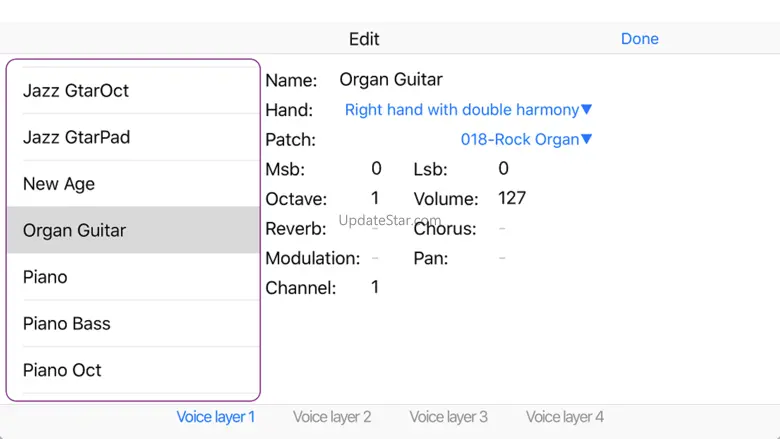This screenshot has width=780, height=439.
Task: Select Jazz GtarOct from the voice list
Action: click(x=132, y=90)
